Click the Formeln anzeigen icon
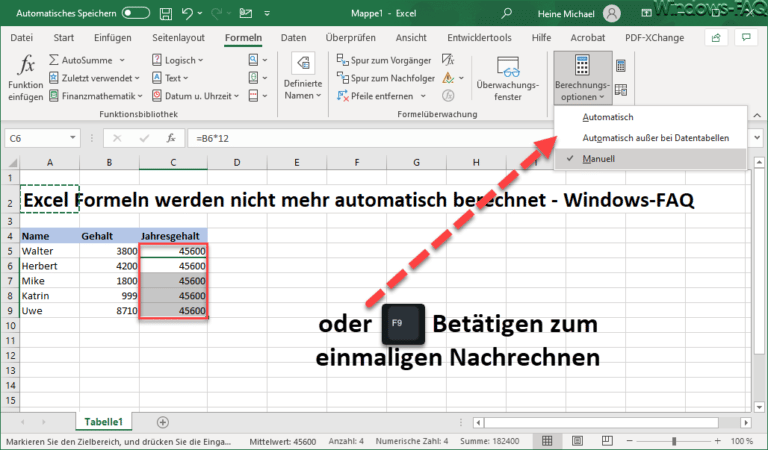The image size is (768, 450). (448, 60)
